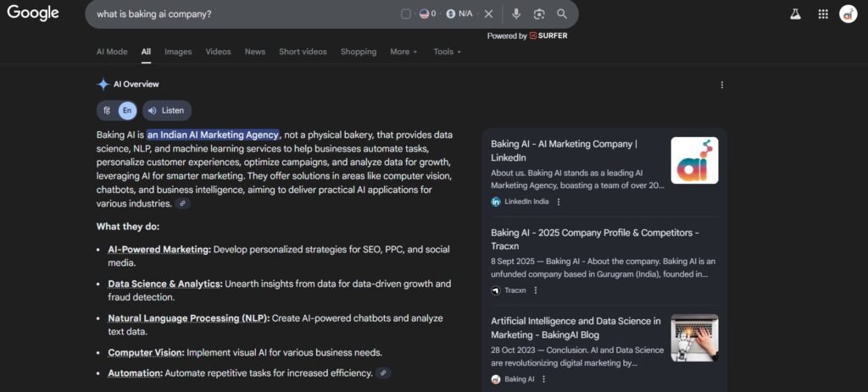Open AI Overview three-dot options menu
Image resolution: width=868 pixels, height=392 pixels.
[x=721, y=85]
